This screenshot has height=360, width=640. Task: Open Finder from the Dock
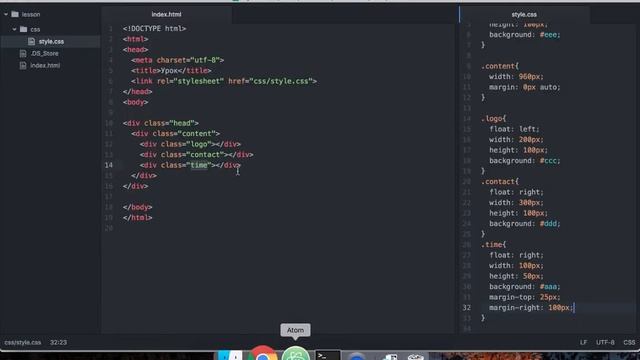(x=229, y=355)
